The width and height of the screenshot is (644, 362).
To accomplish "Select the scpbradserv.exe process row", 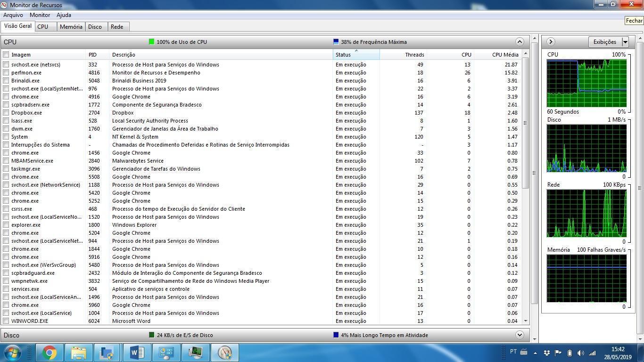I will (x=261, y=105).
